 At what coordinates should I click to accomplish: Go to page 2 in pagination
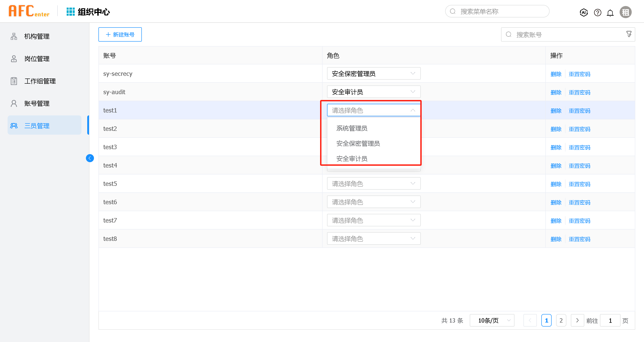pos(561,320)
